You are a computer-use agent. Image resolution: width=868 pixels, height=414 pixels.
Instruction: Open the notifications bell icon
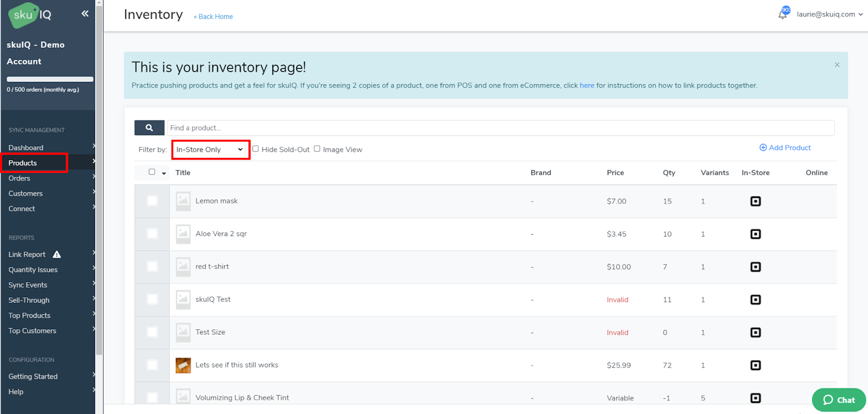pos(783,14)
